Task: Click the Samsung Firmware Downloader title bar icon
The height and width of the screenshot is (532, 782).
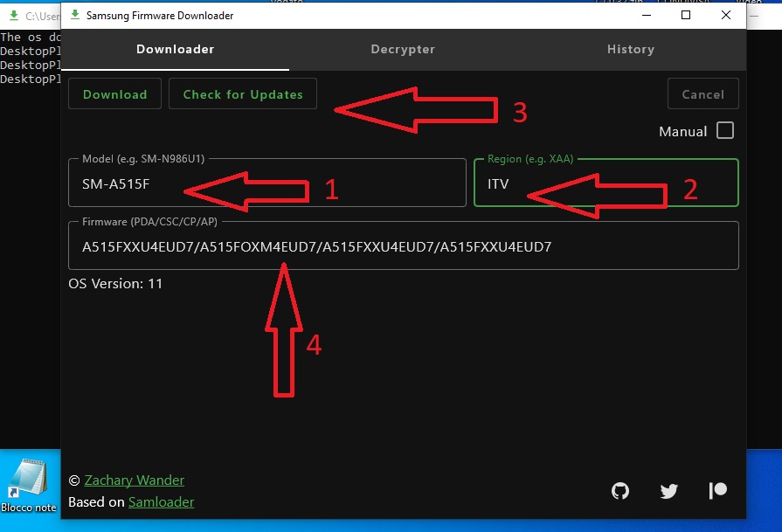Action: 75,15
